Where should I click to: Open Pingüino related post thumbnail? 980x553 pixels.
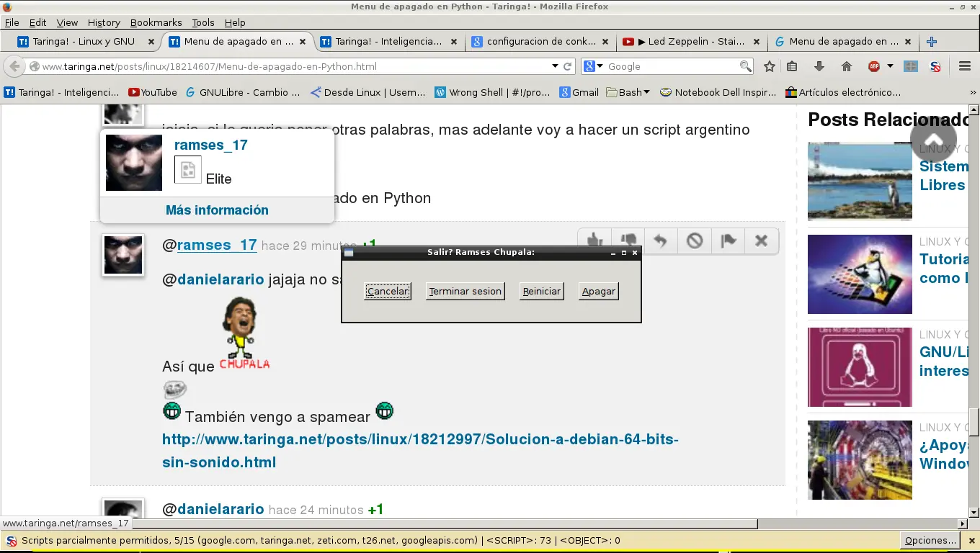860,181
